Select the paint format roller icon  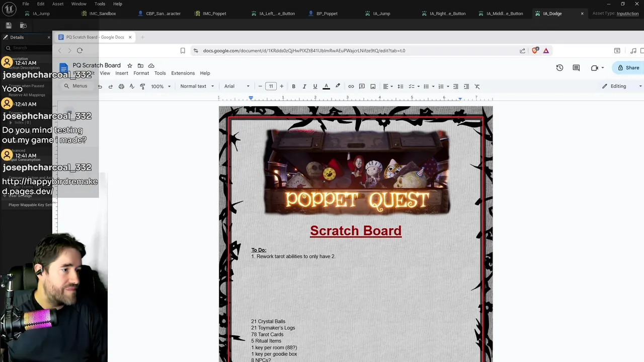(142, 86)
